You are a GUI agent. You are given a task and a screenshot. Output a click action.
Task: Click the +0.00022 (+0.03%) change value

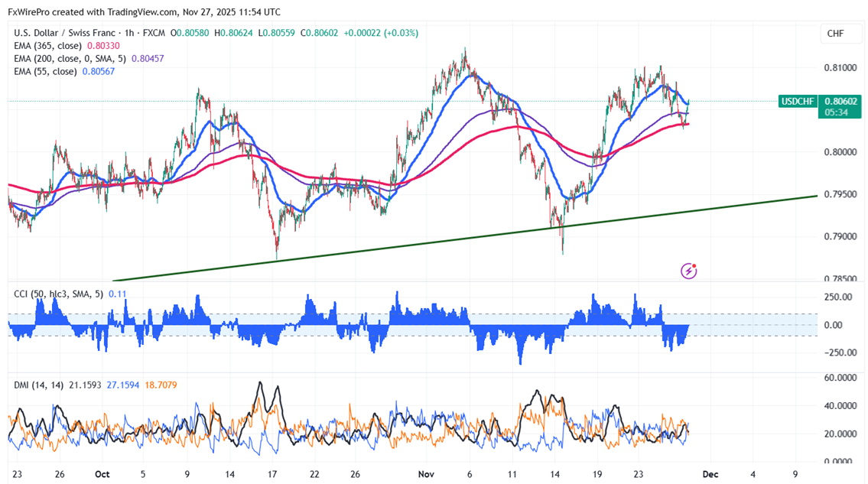(381, 33)
